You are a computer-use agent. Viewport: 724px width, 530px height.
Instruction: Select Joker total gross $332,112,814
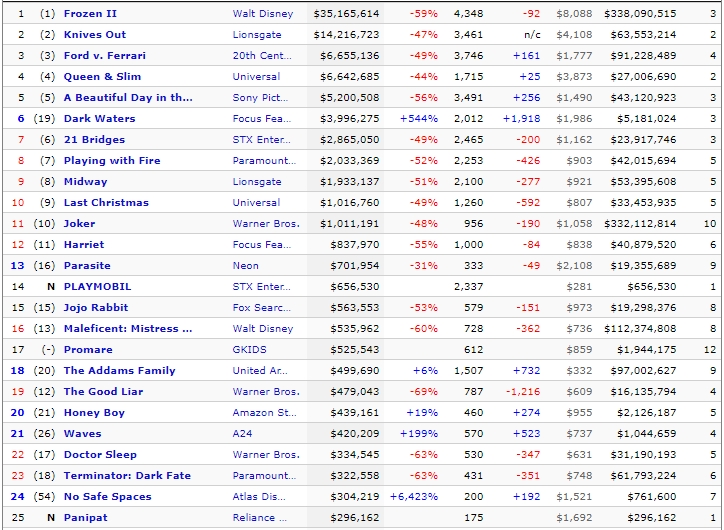[x=640, y=223]
